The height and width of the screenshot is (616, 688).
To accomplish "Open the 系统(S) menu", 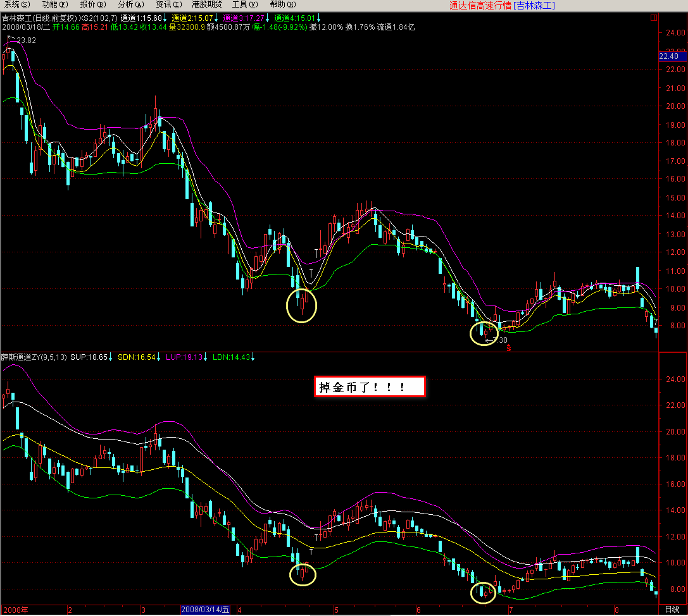I will [x=17, y=4].
